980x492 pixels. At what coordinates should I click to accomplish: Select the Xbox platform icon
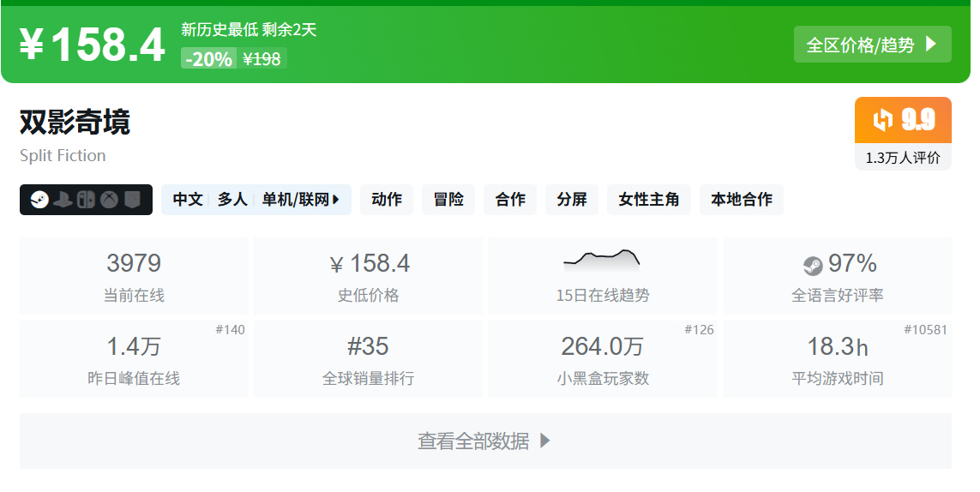coord(109,200)
